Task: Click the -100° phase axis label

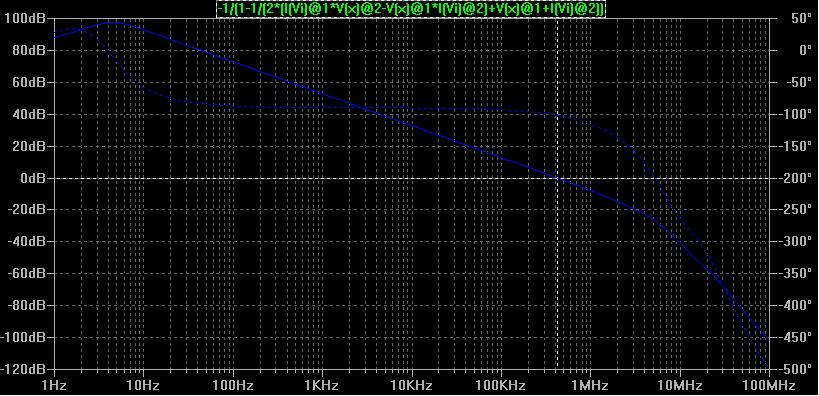Action: tap(795, 114)
